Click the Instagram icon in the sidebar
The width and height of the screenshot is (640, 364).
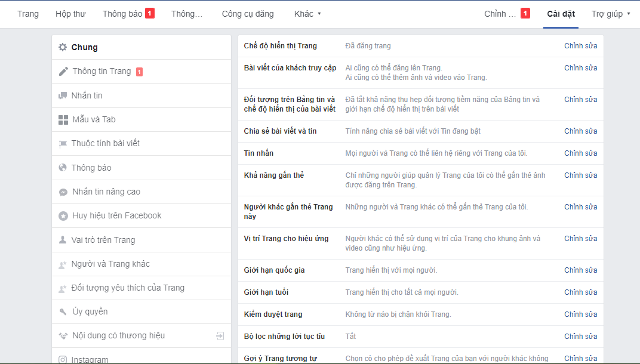pyautogui.click(x=63, y=359)
